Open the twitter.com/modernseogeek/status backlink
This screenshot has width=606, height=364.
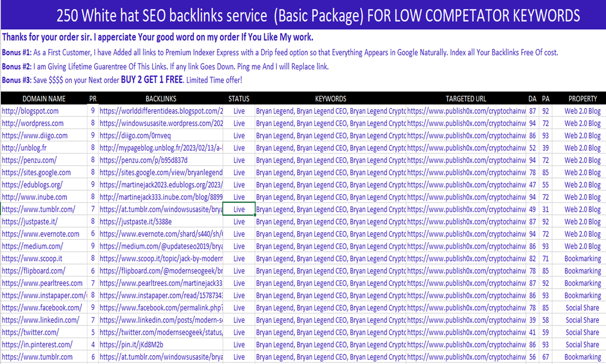click(161, 332)
